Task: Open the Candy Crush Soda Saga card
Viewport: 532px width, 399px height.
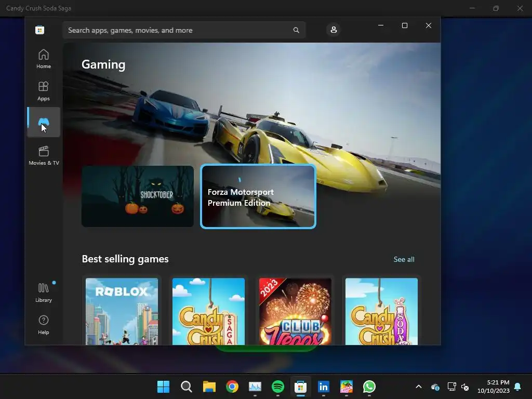Action: point(382,312)
